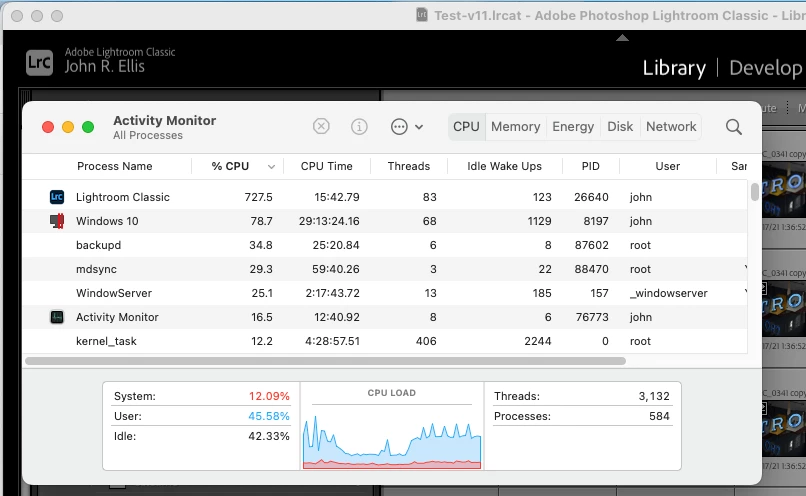806x496 pixels.
Task: Select the mdsync process row
Action: pyautogui.click(x=384, y=269)
